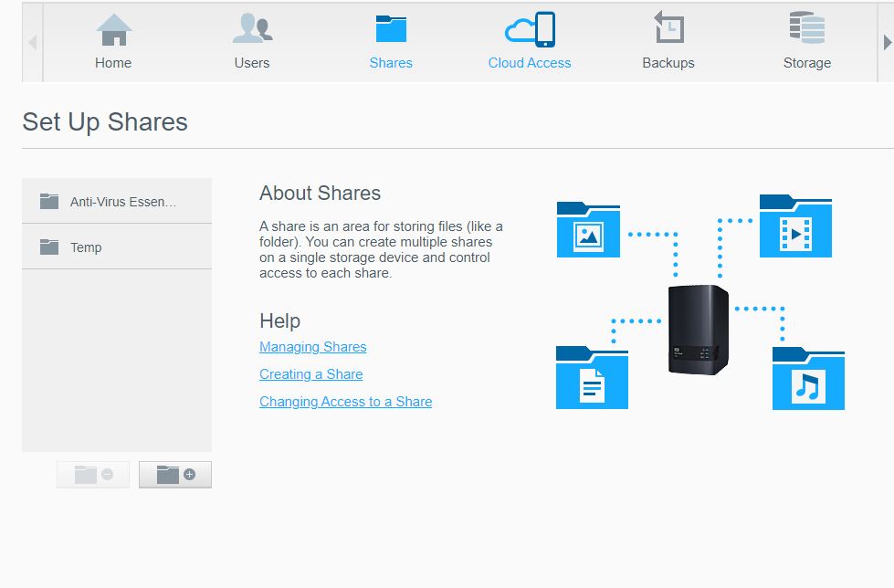The width and height of the screenshot is (894, 588).
Task: Open Changing Access to a Share link
Action: pyautogui.click(x=345, y=402)
